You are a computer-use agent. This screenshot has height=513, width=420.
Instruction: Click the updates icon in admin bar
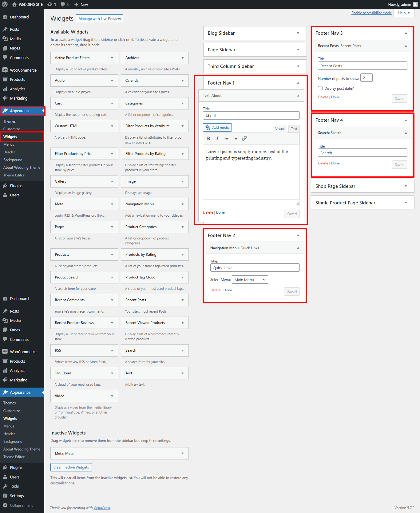(x=51, y=4)
